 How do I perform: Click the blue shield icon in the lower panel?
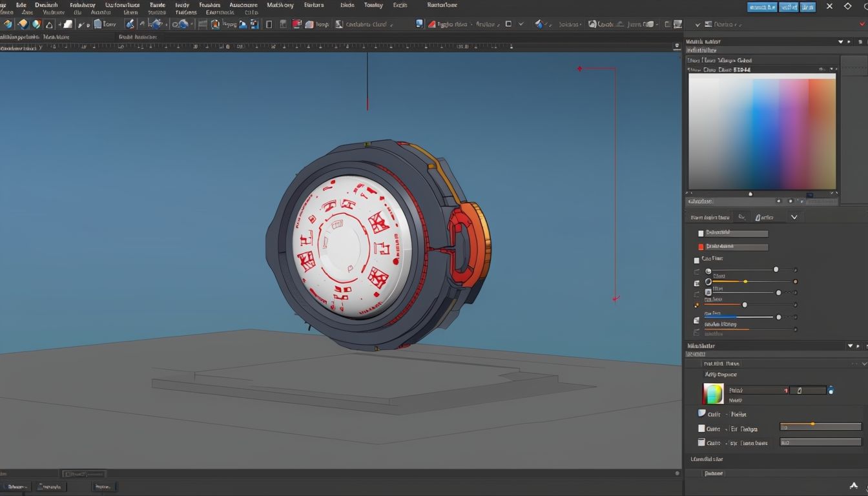pyautogui.click(x=701, y=413)
